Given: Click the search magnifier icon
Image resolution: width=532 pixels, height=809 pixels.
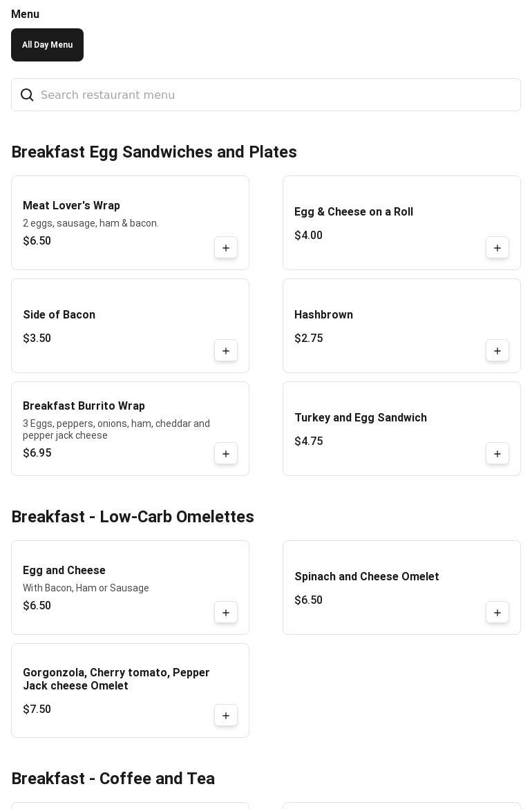Looking at the screenshot, I should (27, 95).
